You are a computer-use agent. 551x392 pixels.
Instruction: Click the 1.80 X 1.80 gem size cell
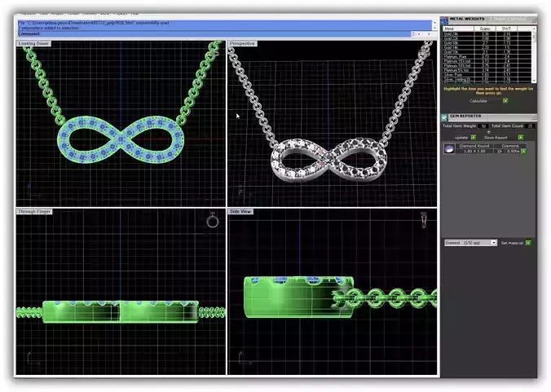[x=474, y=151]
